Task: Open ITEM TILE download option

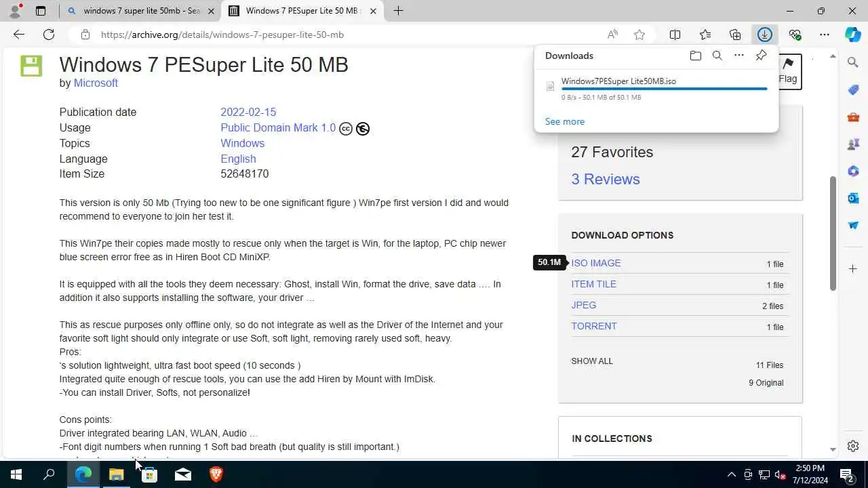Action: click(x=593, y=284)
